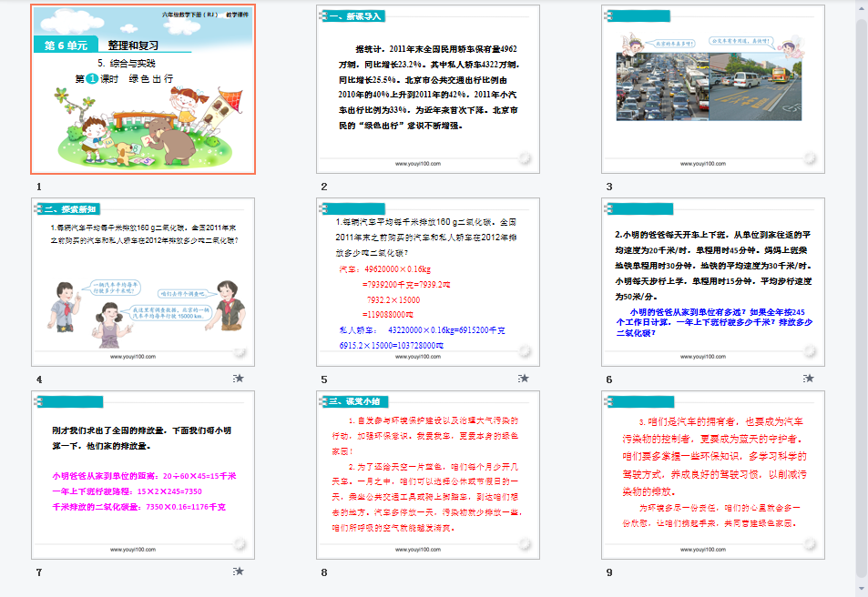
Task: Click slide number 2 label
Action: click(x=324, y=187)
